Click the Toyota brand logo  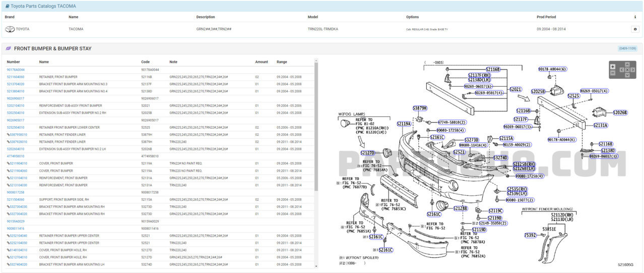(x=10, y=29)
